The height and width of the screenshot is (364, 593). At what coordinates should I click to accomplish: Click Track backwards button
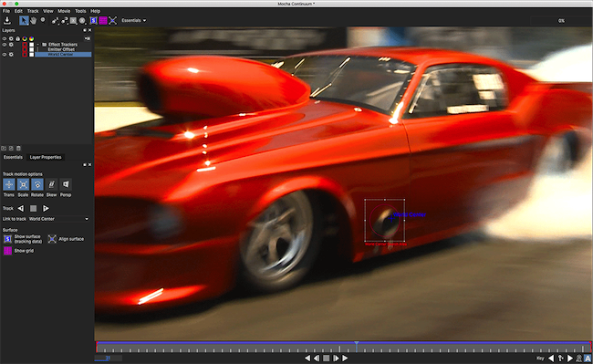21,208
